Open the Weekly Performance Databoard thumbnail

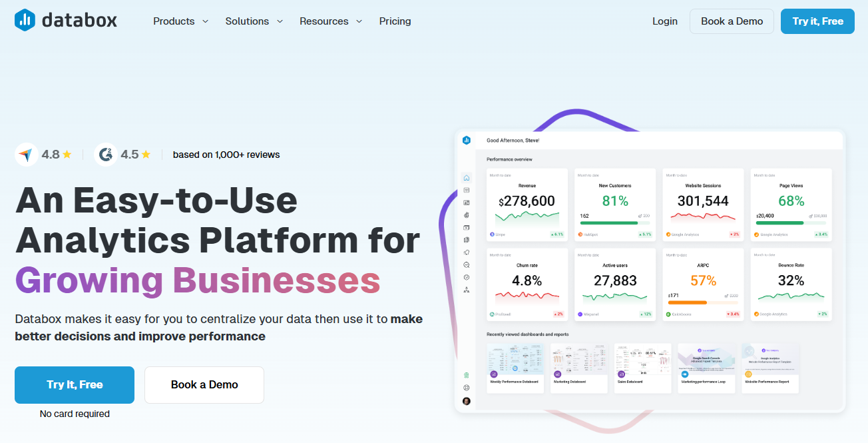click(x=515, y=368)
